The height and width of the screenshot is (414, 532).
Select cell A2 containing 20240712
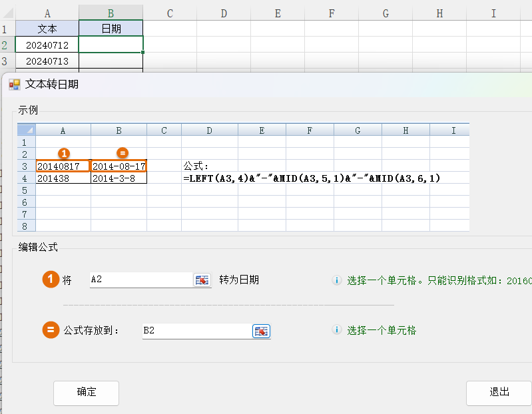click(47, 45)
